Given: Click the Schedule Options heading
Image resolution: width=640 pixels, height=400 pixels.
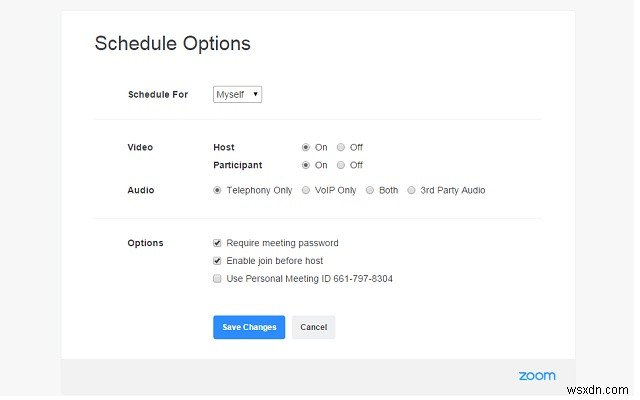Looking at the screenshot, I should (172, 43).
